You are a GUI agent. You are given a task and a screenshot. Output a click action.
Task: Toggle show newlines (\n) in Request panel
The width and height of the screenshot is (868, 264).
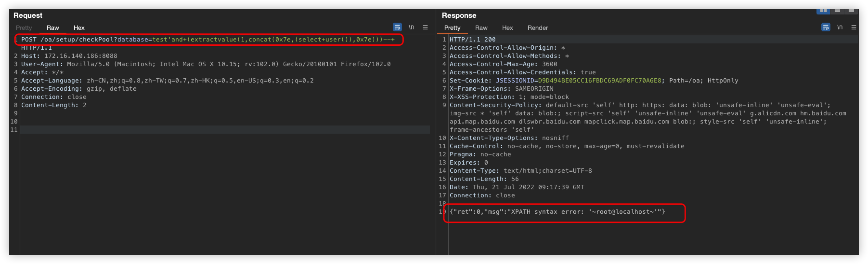coord(411,27)
